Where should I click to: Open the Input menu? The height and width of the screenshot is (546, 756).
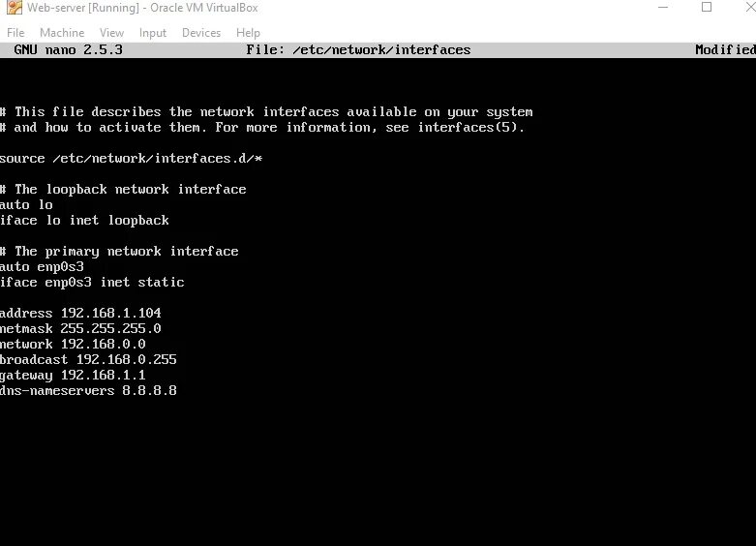152,33
